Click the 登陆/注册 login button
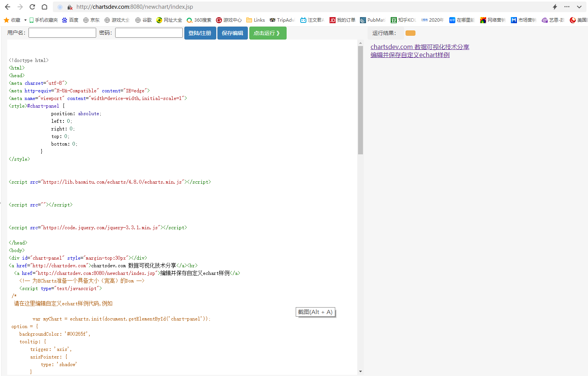Image resolution: width=588 pixels, height=376 pixels. pos(200,33)
